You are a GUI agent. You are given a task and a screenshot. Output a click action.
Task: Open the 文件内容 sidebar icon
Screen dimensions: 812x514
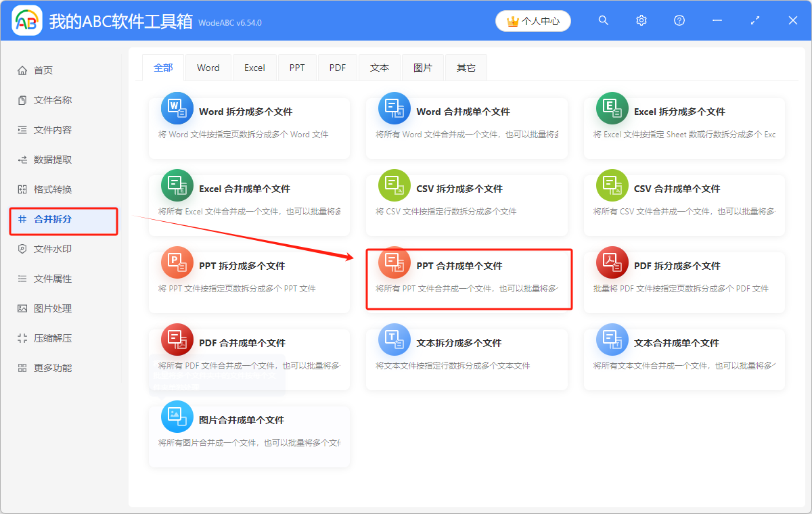[x=21, y=129]
